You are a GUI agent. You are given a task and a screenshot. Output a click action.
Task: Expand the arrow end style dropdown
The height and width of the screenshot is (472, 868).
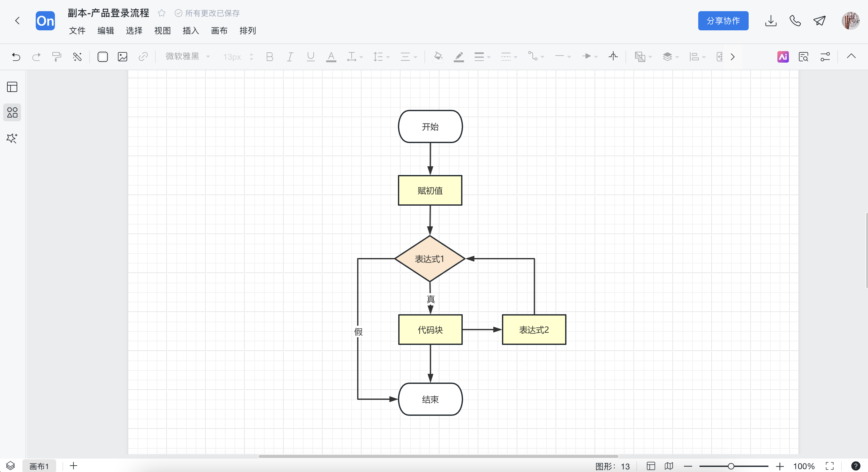click(x=590, y=57)
